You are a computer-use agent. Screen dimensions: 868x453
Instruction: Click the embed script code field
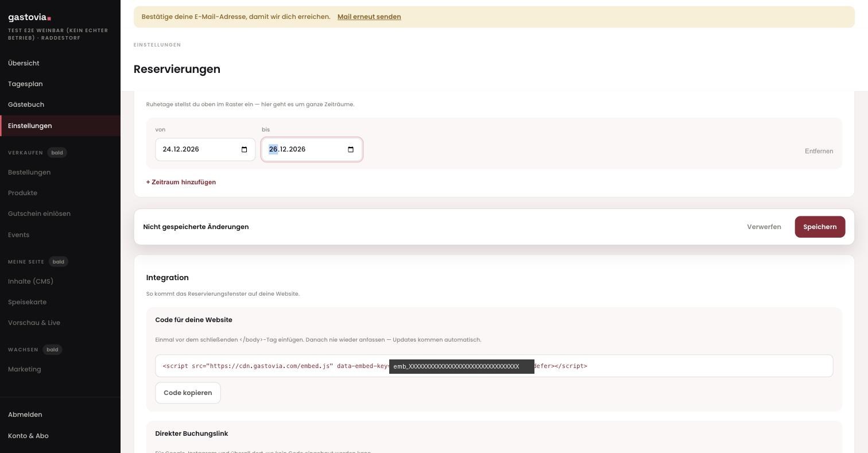click(494, 366)
